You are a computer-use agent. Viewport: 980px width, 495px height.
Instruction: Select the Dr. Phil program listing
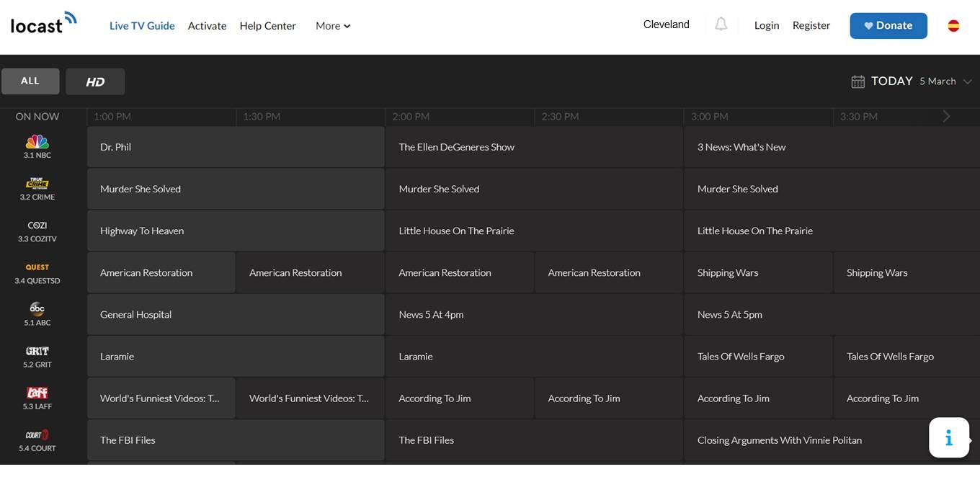pos(236,147)
